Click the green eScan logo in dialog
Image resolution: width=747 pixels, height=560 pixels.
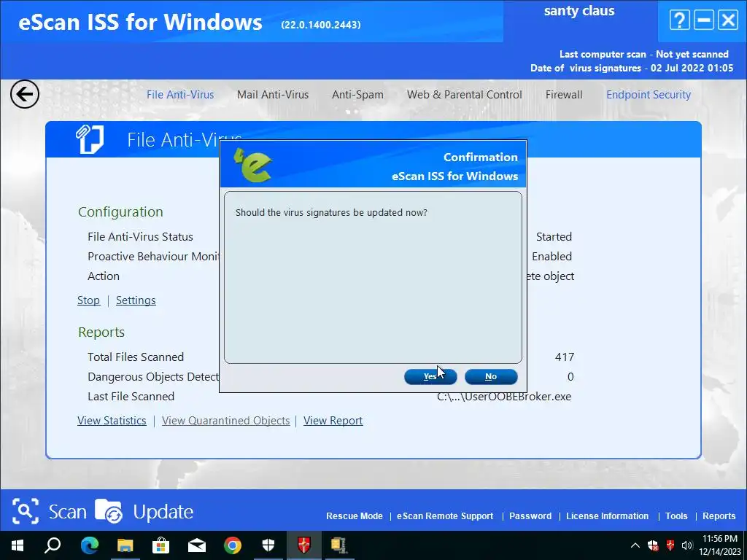coord(252,165)
